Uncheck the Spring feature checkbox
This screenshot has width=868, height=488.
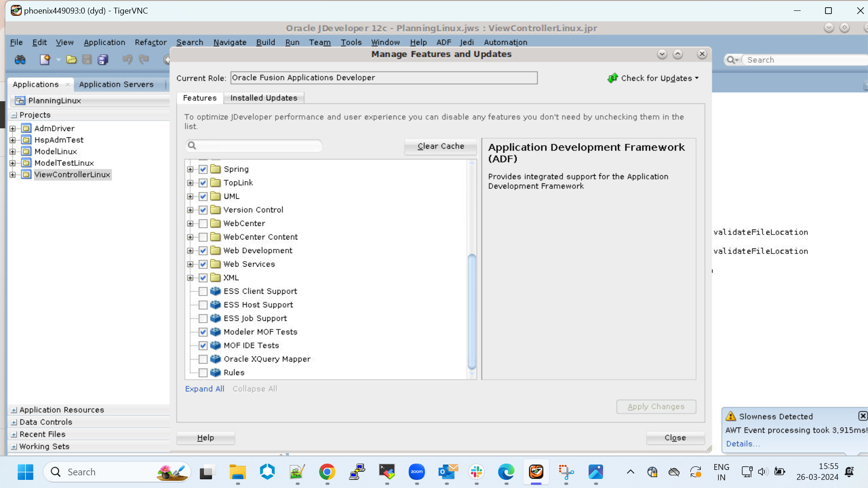[x=203, y=169]
